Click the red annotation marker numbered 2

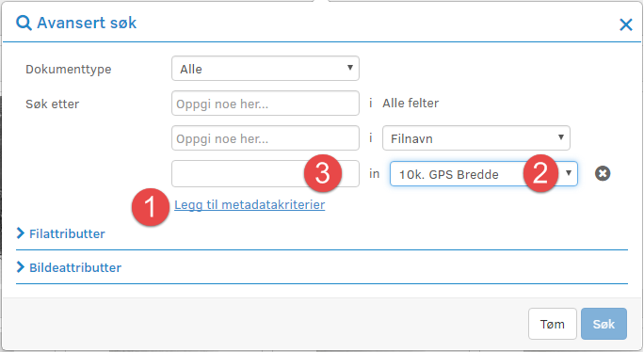pos(541,173)
